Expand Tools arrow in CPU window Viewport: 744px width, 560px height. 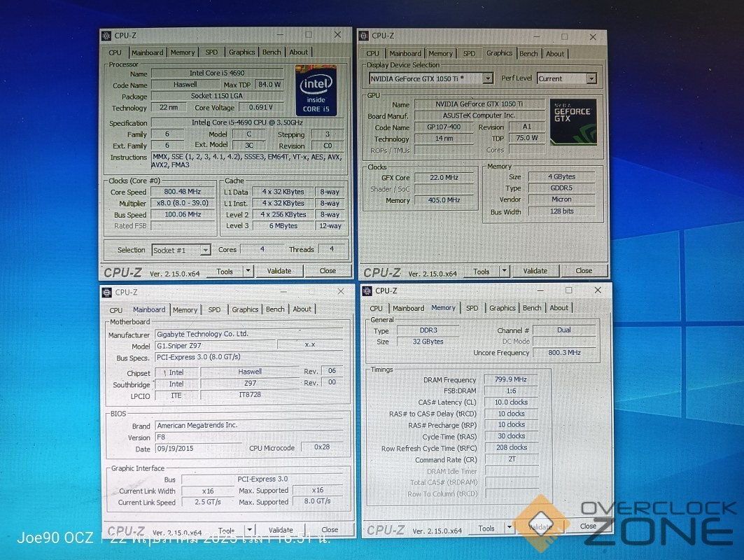(248, 271)
